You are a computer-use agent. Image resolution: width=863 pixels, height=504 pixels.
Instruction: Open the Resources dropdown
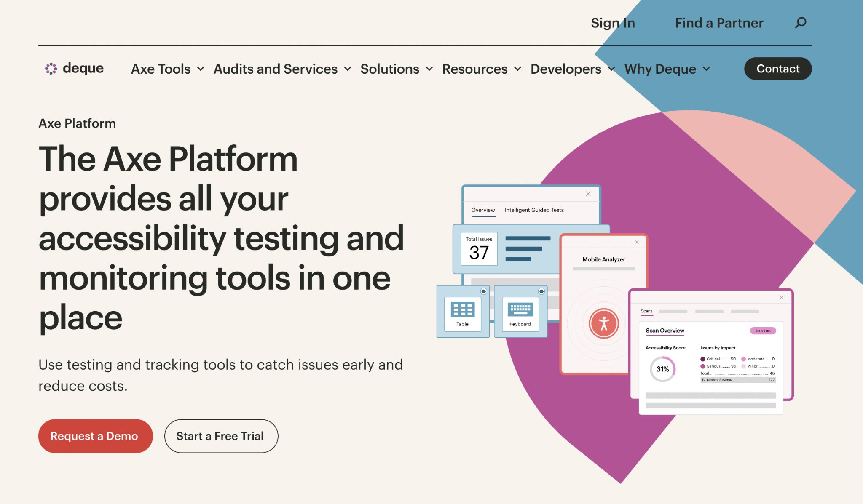(x=482, y=69)
